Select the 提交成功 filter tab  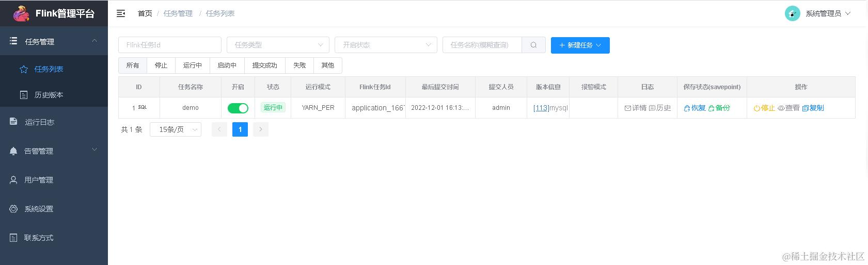(x=265, y=65)
